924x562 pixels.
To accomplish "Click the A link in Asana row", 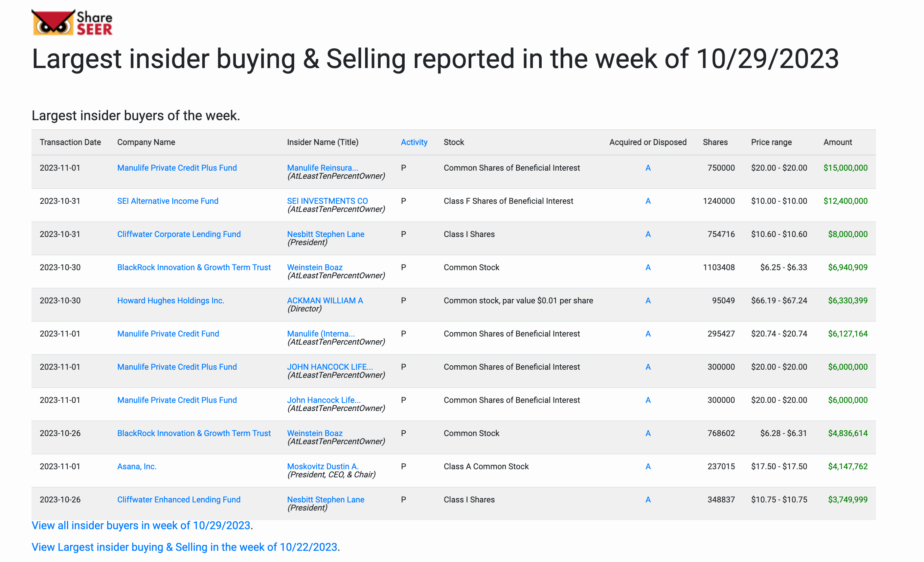I will tap(648, 466).
